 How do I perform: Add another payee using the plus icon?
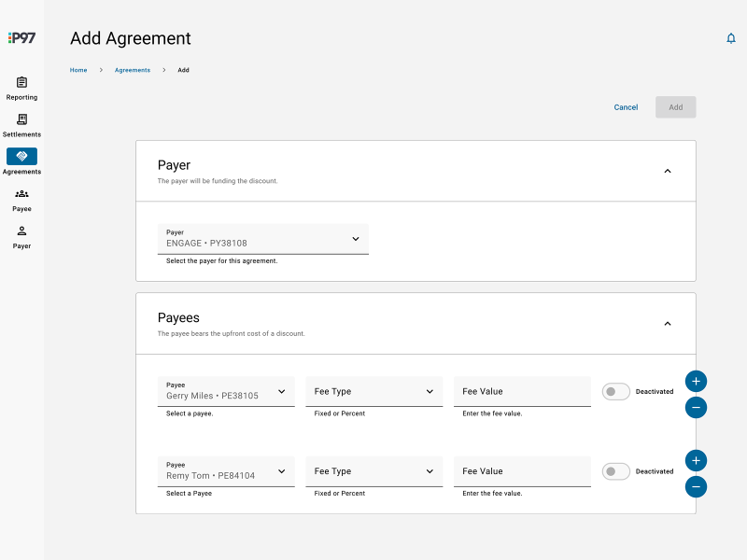point(696,381)
